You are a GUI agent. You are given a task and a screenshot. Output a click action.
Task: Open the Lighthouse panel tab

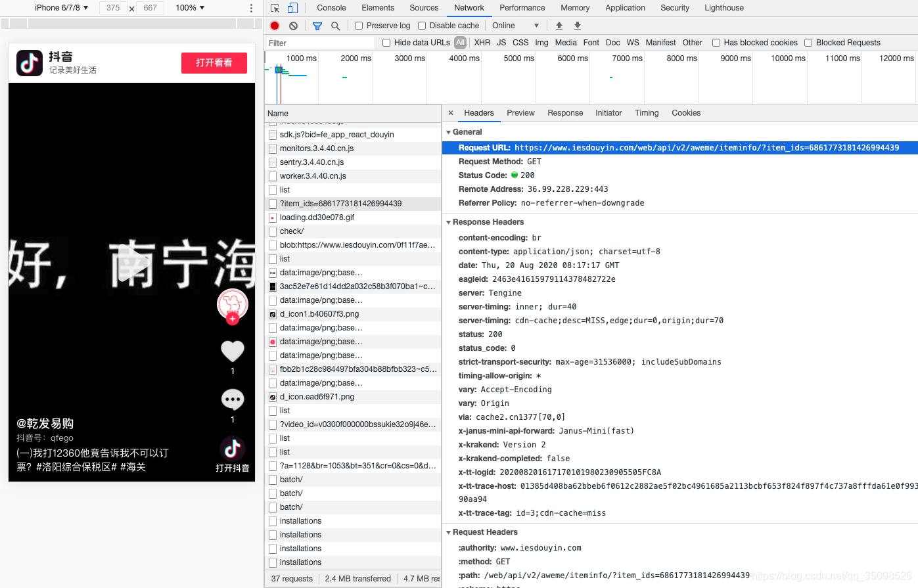[724, 8]
